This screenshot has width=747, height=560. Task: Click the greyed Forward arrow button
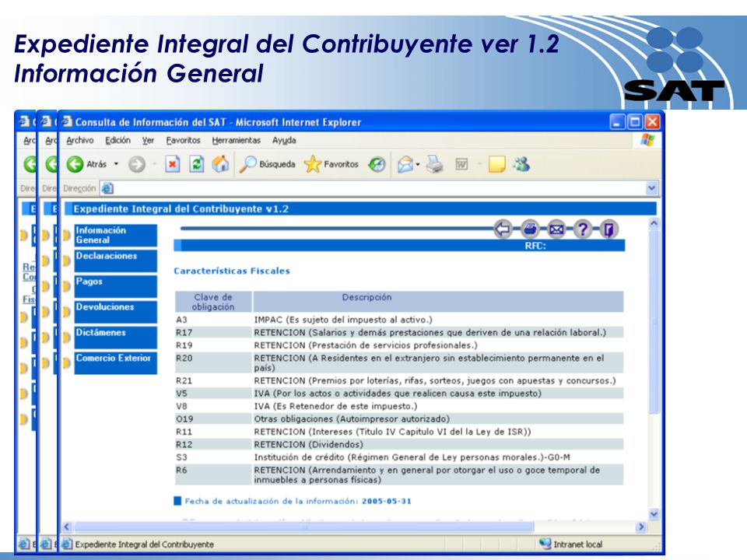click(x=137, y=164)
